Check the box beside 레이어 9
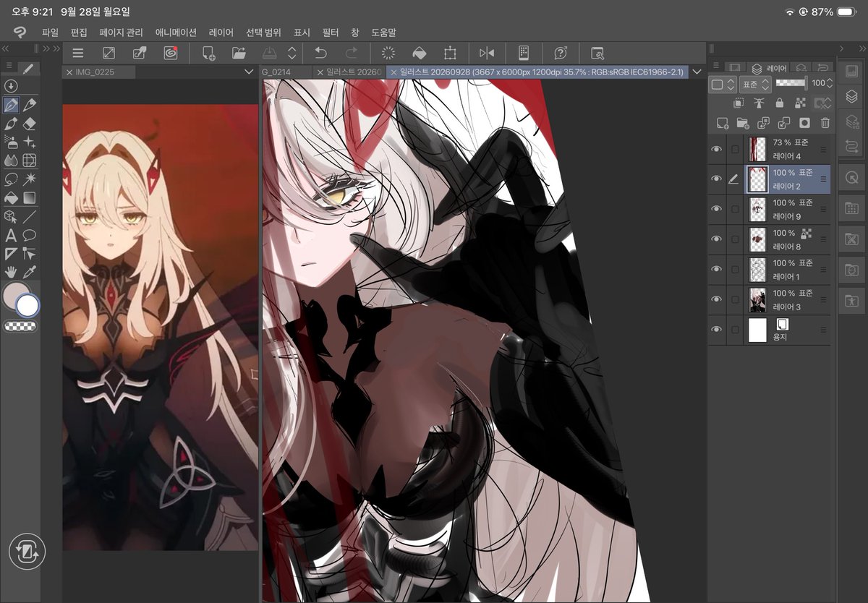 tap(736, 209)
